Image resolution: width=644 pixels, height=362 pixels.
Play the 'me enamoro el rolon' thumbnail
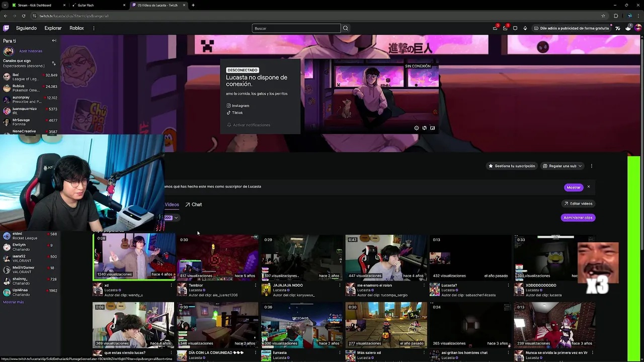[x=386, y=257]
